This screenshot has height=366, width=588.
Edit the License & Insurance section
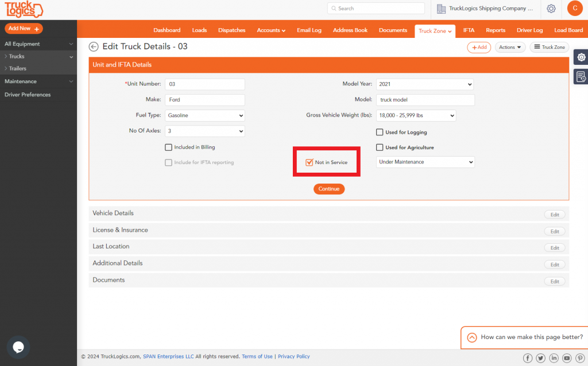coord(555,232)
